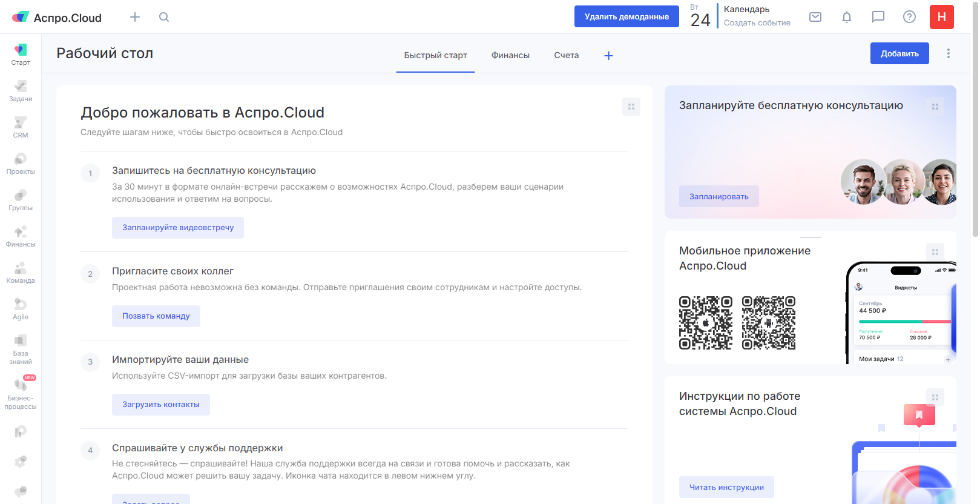The image size is (980, 504).
Task: Click the grid handle on the instructions widget
Action: 935,397
